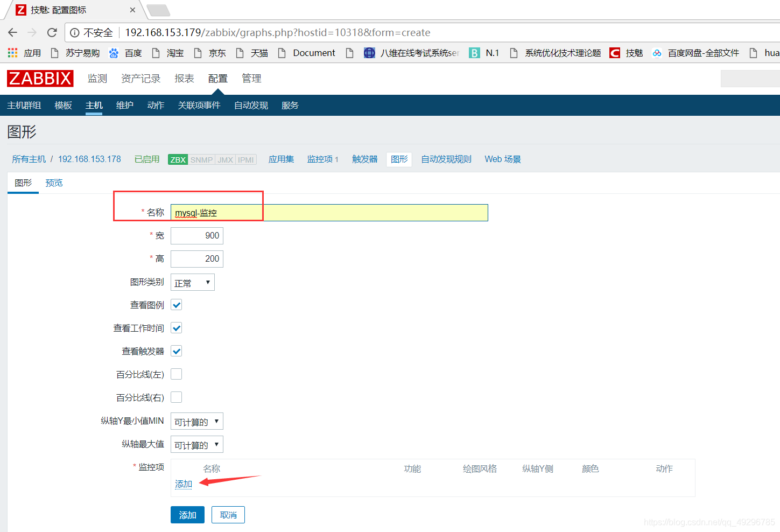Click the 名称 input field
Viewport: 780px width, 532px height.
329,213
